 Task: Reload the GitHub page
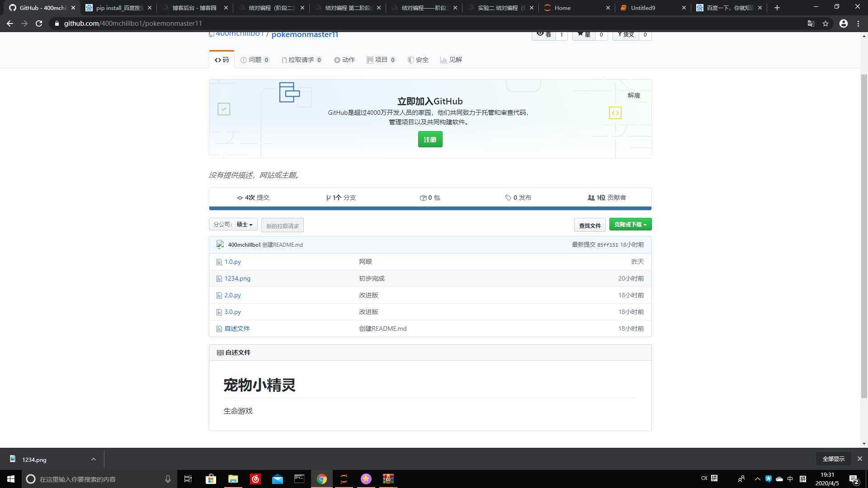[x=39, y=23]
